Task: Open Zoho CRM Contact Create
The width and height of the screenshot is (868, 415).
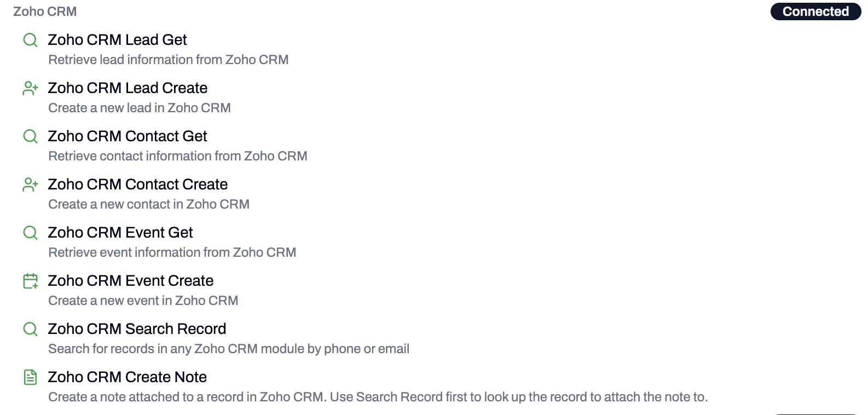Action: tap(138, 184)
